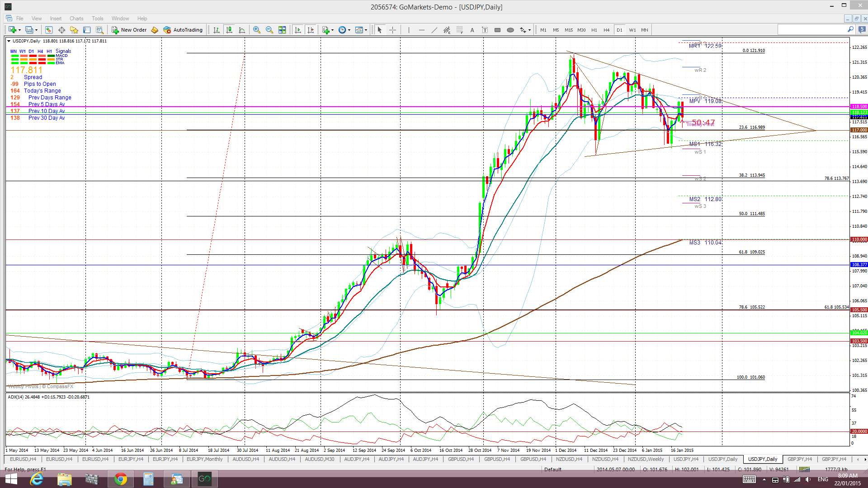Enable the H4 timeframe button
This screenshot has width=868, height=488.
click(x=606, y=30)
